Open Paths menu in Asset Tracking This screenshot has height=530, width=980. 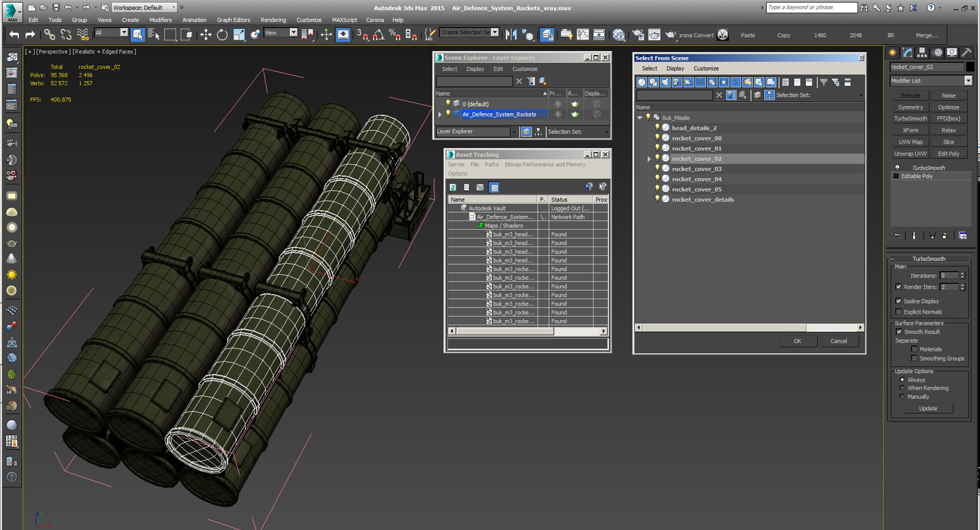pyautogui.click(x=491, y=164)
